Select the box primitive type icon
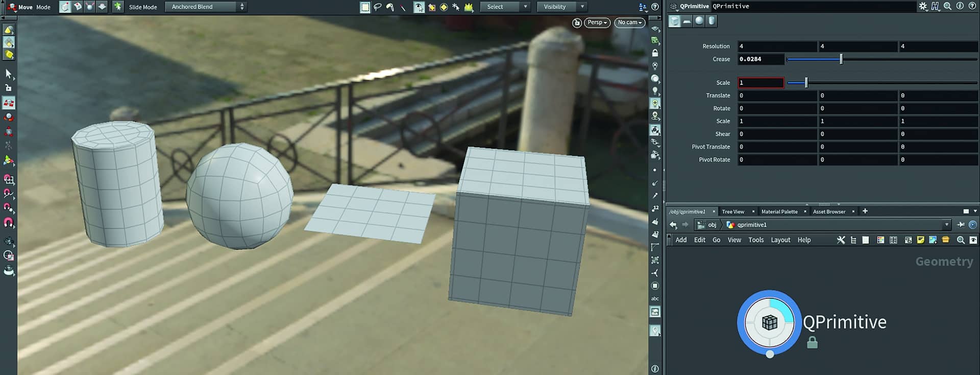Viewport: 980px width, 375px height. (675, 21)
